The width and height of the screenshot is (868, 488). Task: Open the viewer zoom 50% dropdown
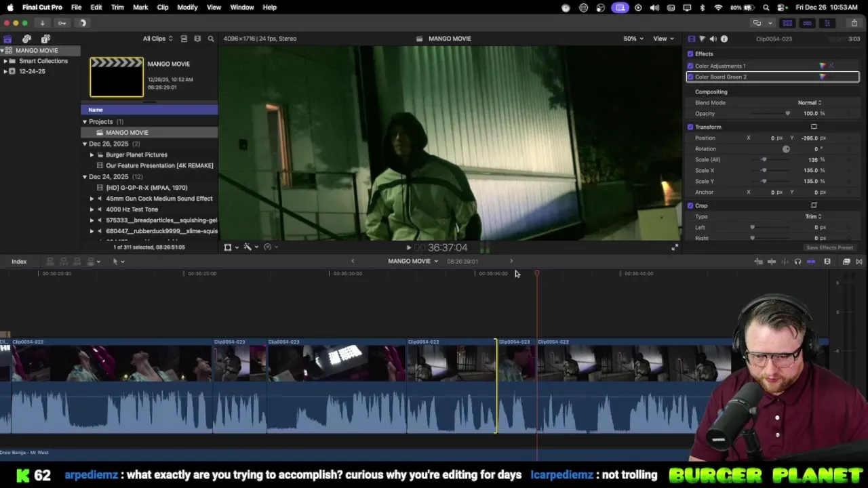(x=633, y=39)
